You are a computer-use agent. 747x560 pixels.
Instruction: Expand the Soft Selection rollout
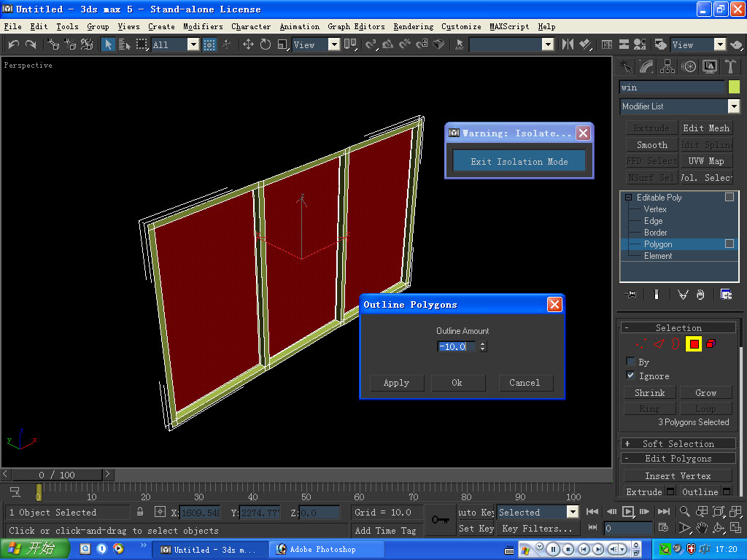pos(678,443)
